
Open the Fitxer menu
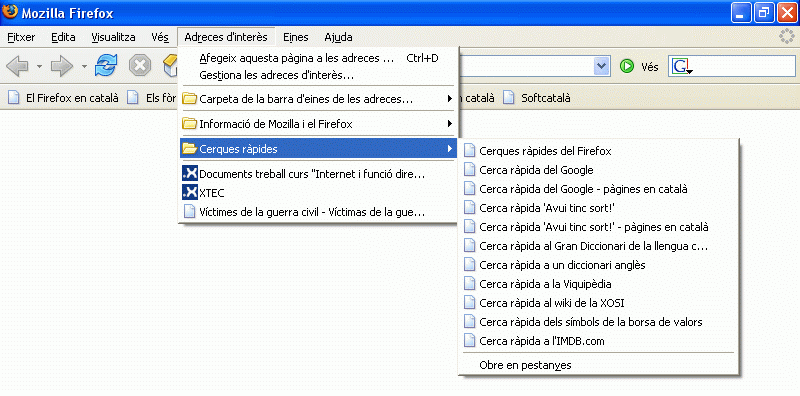[x=21, y=37]
